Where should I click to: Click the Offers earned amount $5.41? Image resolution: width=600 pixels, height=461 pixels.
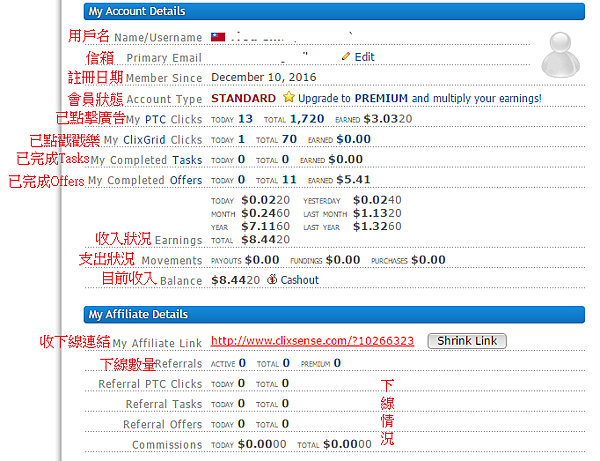tap(353, 180)
